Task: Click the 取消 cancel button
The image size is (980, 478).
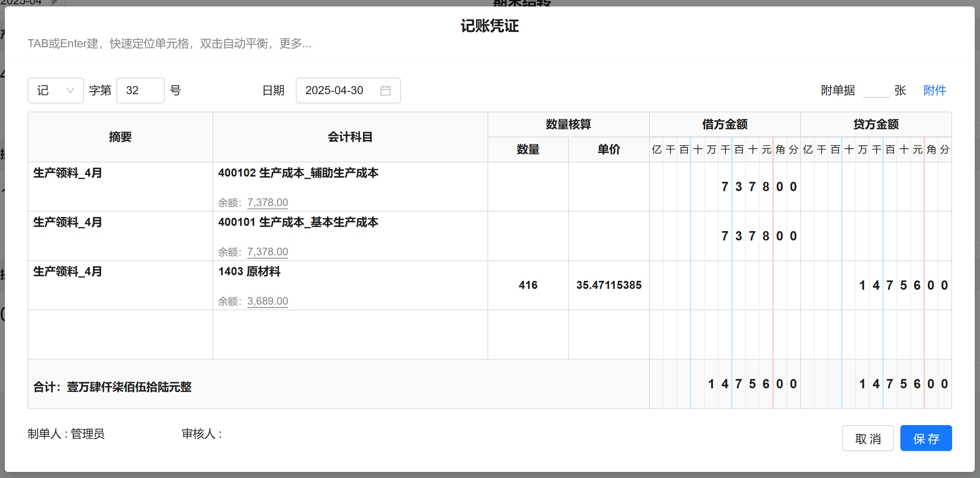Action: [868, 438]
